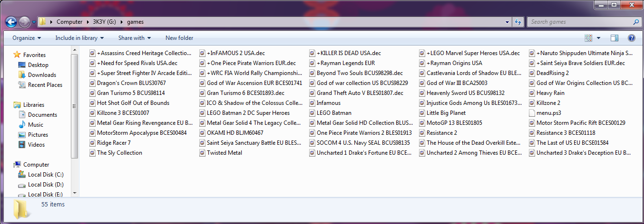Image resolution: width=644 pixels, height=224 pixels.
Task: Select Favorites in the navigation pane
Action: tap(34, 55)
